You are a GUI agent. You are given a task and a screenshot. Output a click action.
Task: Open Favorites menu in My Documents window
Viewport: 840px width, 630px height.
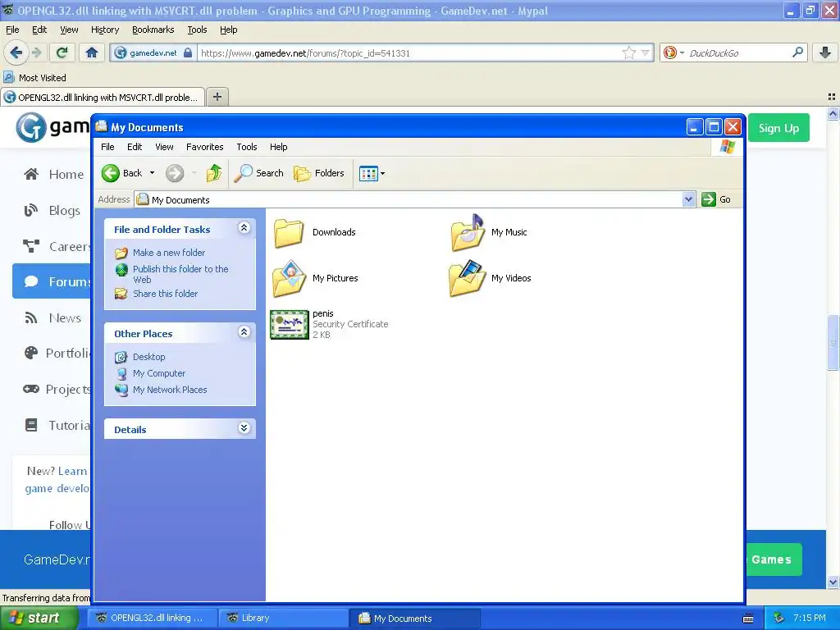[x=204, y=147]
